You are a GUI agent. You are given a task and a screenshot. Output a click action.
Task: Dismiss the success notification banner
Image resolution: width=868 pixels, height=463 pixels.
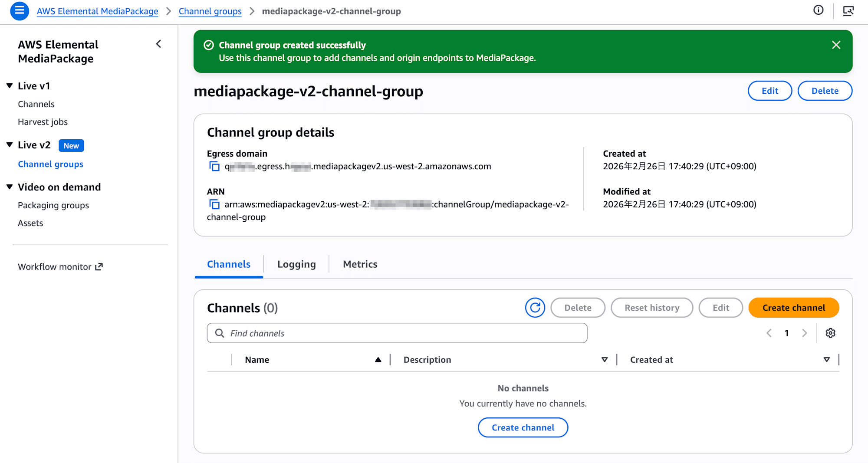coord(836,45)
